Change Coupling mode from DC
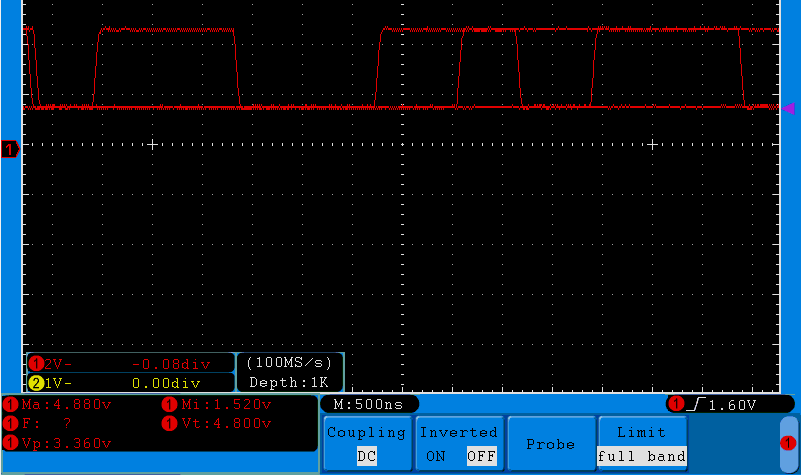The height and width of the screenshot is (475, 801). coord(366,456)
